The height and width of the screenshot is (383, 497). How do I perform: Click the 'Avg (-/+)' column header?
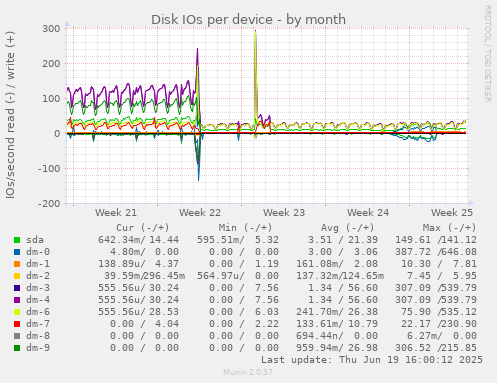tap(347, 228)
